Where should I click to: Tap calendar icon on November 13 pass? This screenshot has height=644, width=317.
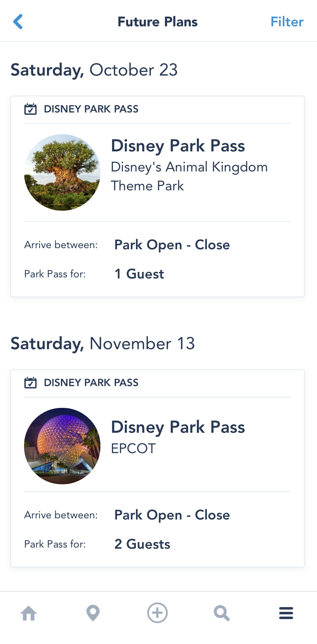point(30,383)
